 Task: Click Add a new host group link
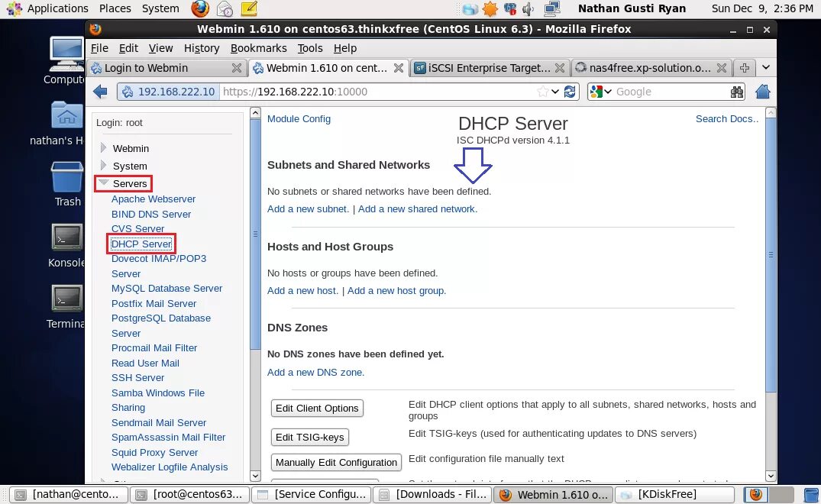pyautogui.click(x=397, y=290)
